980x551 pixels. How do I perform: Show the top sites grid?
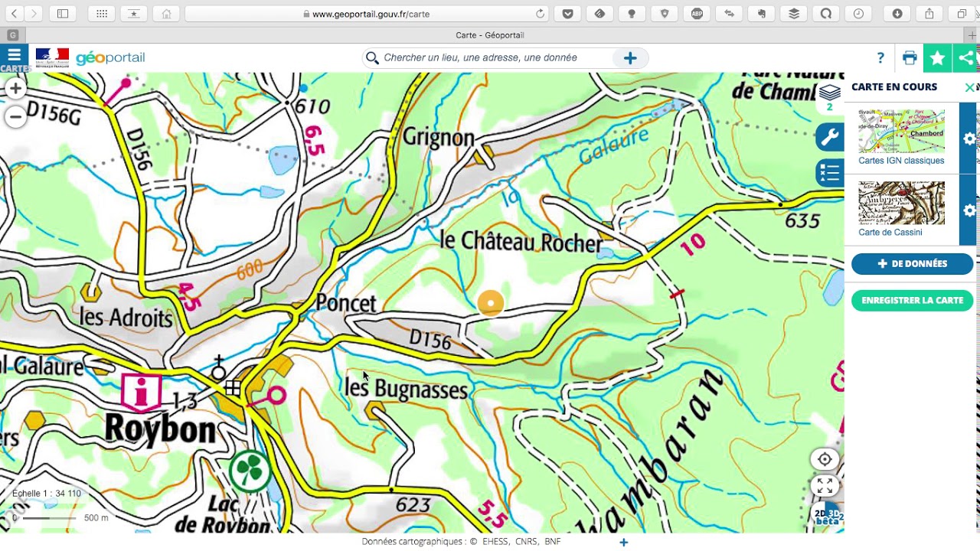click(101, 14)
